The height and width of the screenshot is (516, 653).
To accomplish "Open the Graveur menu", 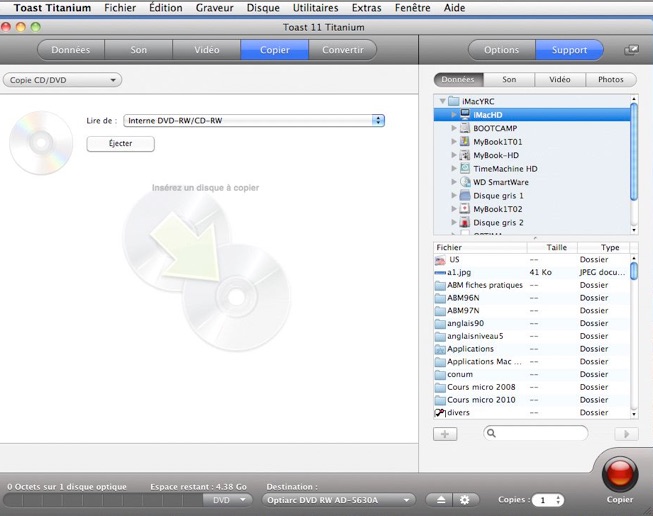I will pos(214,8).
